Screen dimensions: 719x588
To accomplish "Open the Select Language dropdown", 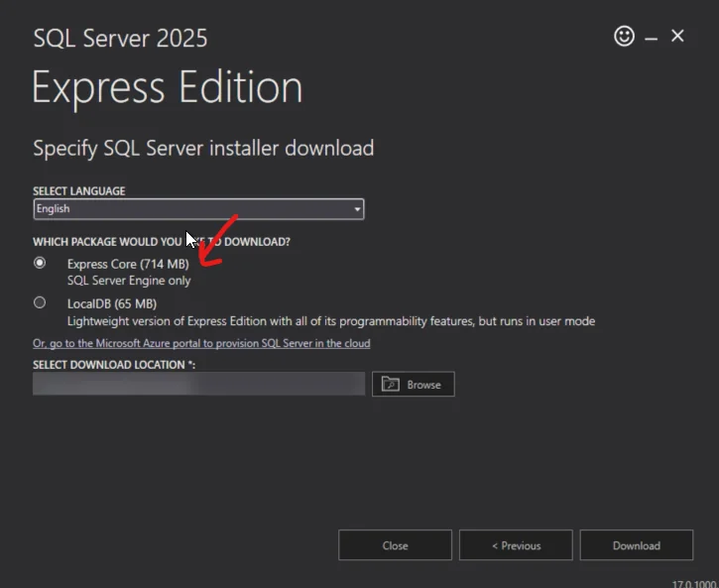I will 198,209.
